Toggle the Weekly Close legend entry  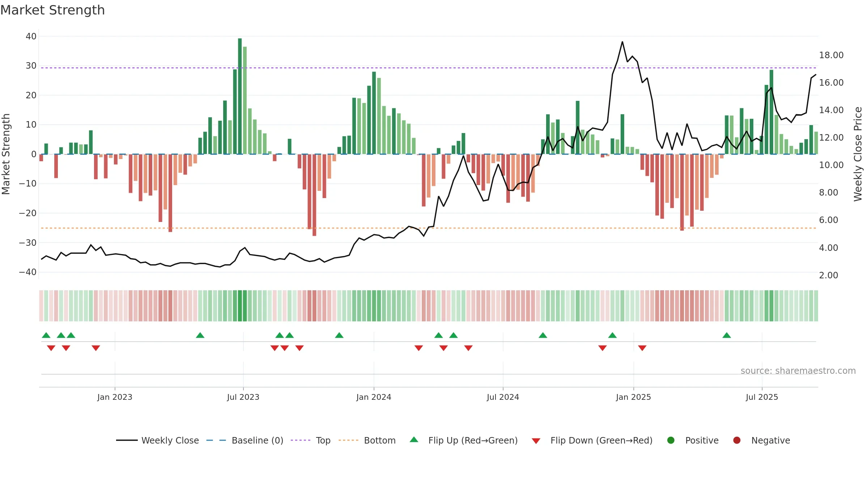pos(157,440)
